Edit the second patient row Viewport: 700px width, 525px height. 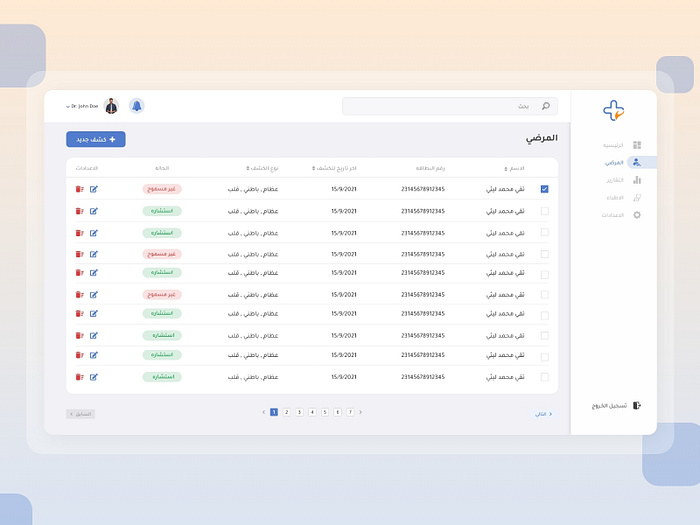coord(94,211)
